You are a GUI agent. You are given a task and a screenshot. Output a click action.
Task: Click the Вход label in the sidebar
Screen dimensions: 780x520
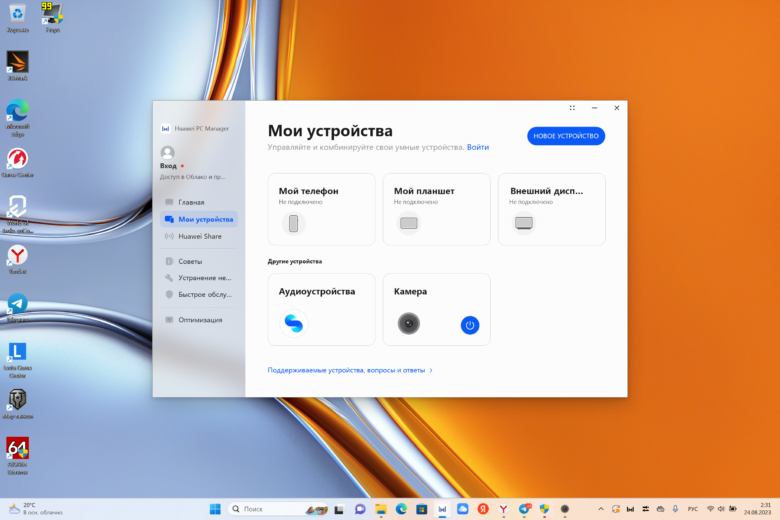tap(168, 166)
